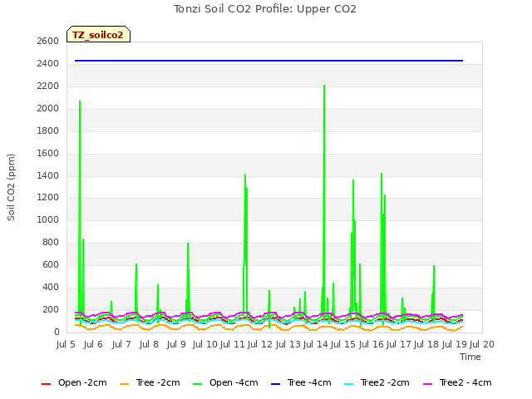Screen dimensions: 532x399
Task: Click the green spike peak near 1400 at Jul 11
Action: pyautogui.click(x=245, y=175)
